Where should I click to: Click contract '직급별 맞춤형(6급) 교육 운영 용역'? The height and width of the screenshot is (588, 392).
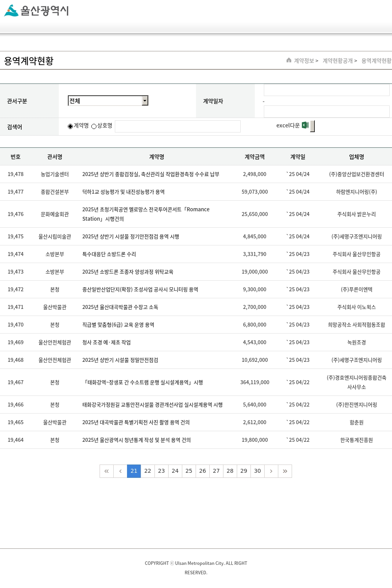coord(118,325)
